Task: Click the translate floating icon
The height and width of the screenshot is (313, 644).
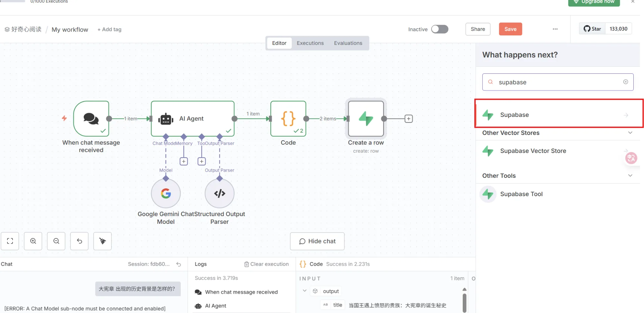Action: tap(631, 158)
